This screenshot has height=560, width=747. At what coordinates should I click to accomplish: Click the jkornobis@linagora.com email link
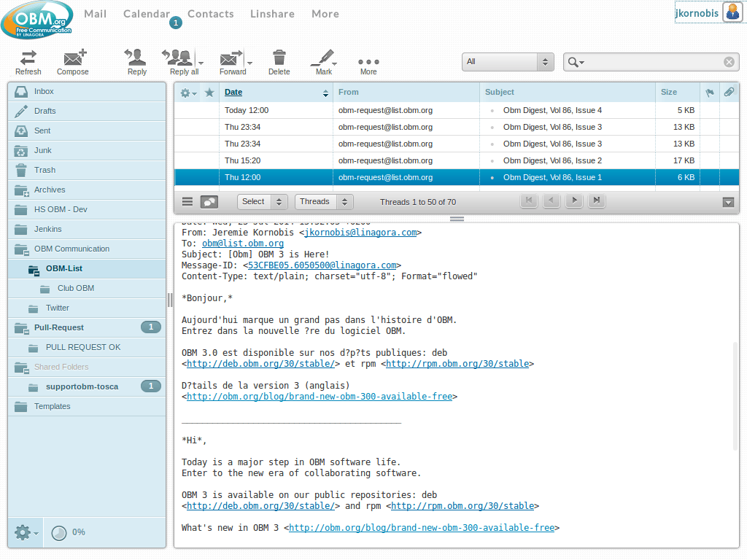[x=360, y=233]
